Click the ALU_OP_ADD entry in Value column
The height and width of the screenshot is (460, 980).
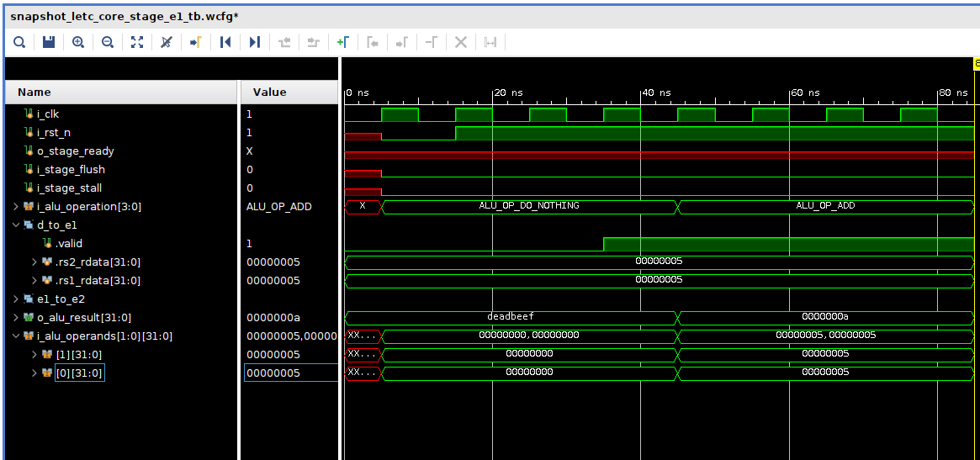point(278,206)
